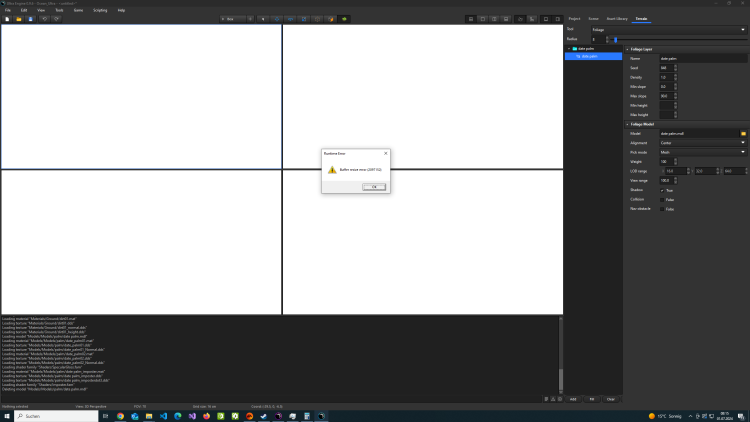Viewport: 750px width, 422px height.
Task: Open the Scripting menu
Action: [100, 10]
